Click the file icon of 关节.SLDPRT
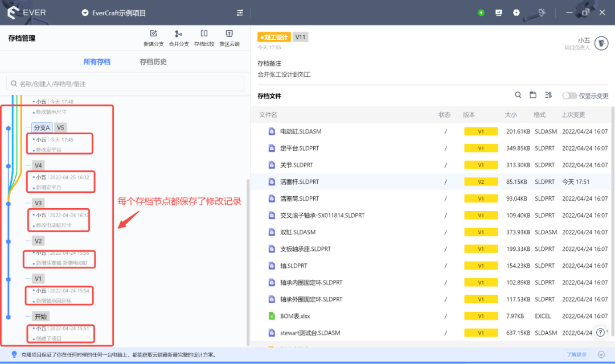615x364 pixels. (x=272, y=166)
